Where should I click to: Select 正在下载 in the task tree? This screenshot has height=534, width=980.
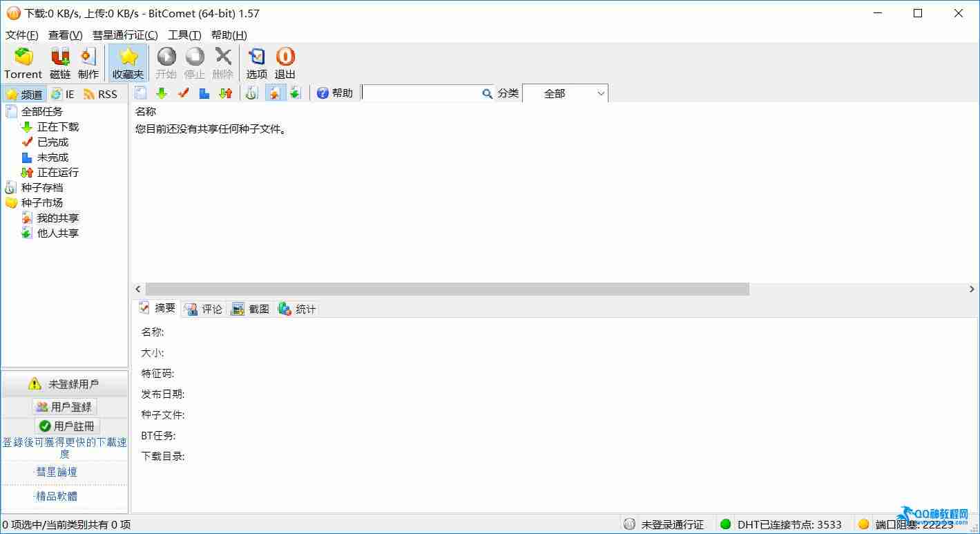pyautogui.click(x=58, y=127)
